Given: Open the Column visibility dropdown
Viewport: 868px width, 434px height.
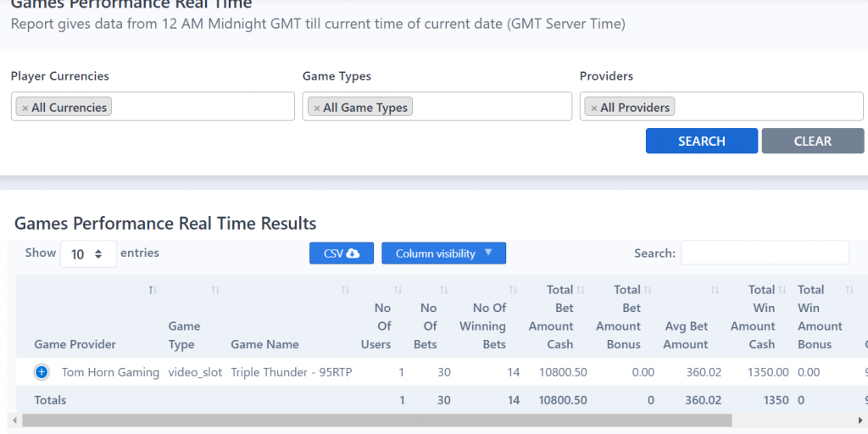Looking at the screenshot, I should (x=443, y=253).
